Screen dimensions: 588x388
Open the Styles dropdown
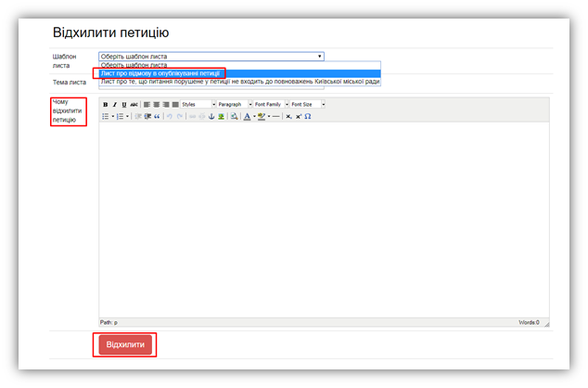[x=197, y=104]
